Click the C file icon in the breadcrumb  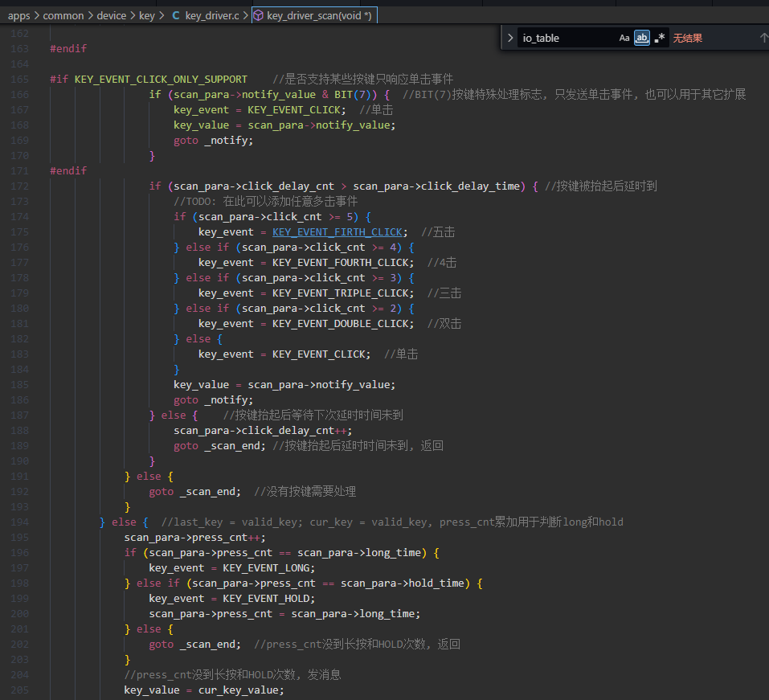click(x=175, y=16)
